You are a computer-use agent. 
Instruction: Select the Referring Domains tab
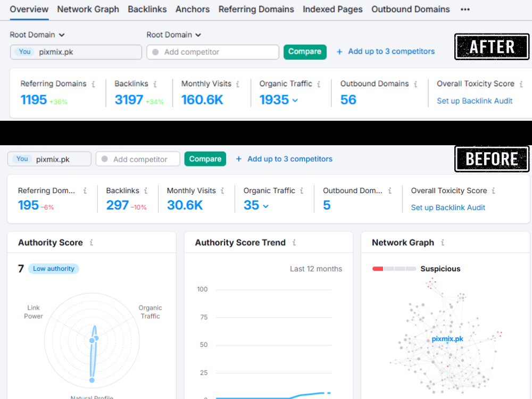(256, 9)
